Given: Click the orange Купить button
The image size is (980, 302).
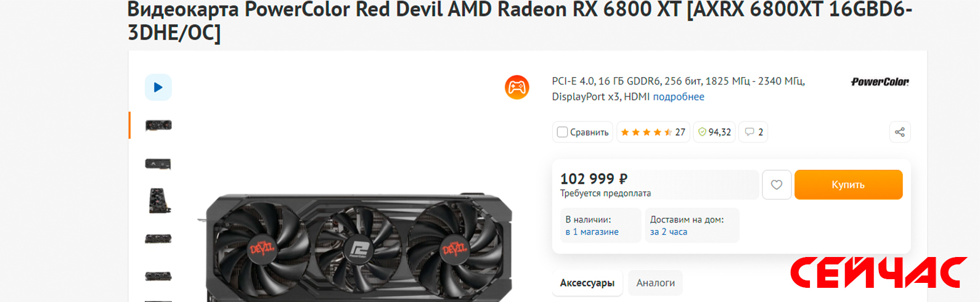Looking at the screenshot, I should click(x=848, y=185).
